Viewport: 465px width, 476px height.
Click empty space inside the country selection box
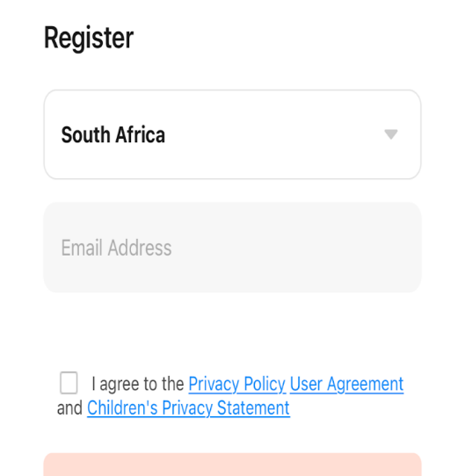pyautogui.click(x=273, y=134)
